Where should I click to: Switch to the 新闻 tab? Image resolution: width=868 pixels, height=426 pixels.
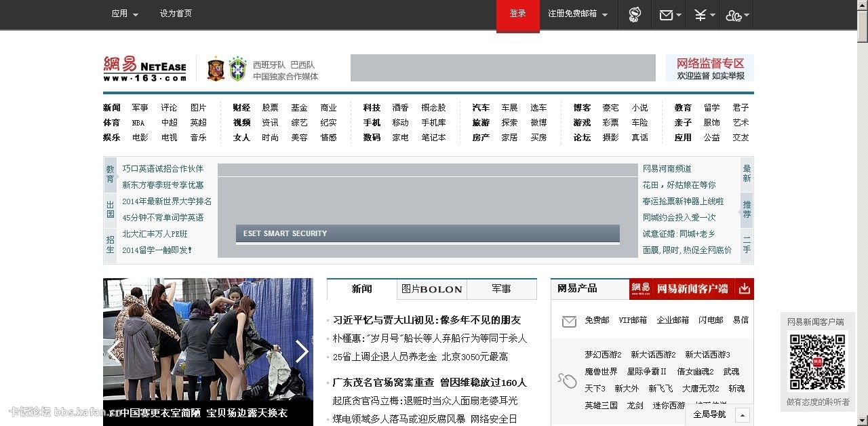tap(362, 289)
